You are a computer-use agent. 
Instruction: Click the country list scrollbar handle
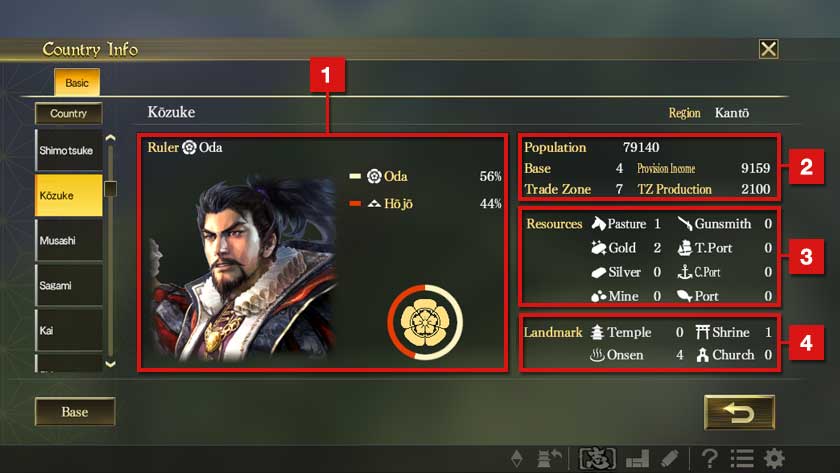tap(110, 189)
